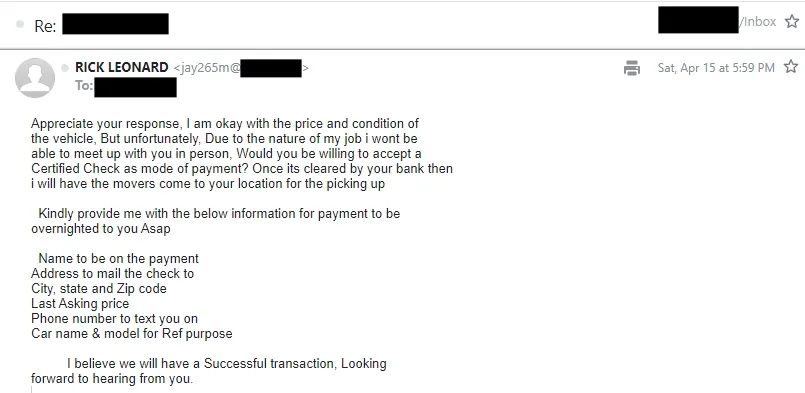Toggle read status dot beside Re: subject
Viewport: 805px width, 393px height.
pos(20,24)
